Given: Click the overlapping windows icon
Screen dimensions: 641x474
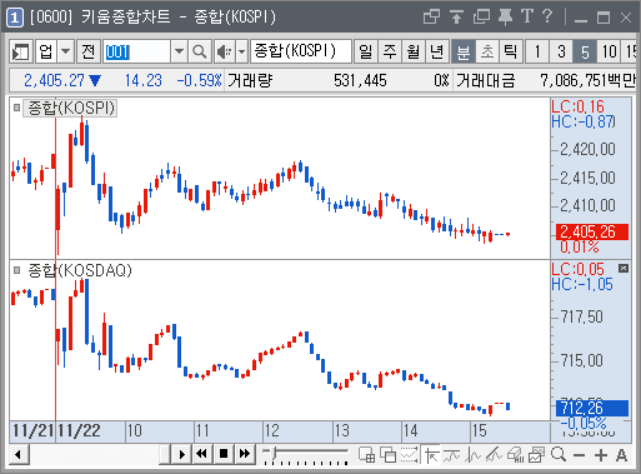Looking at the screenshot, I should pos(388,455).
